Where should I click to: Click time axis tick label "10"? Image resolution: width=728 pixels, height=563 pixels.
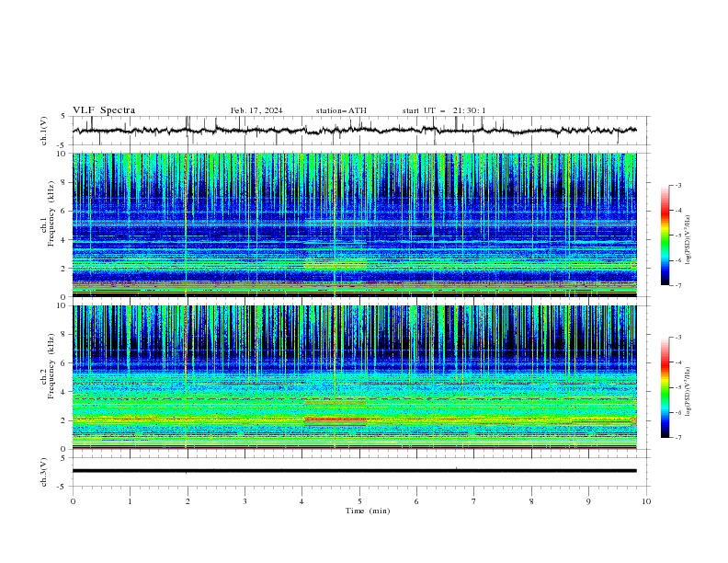pyautogui.click(x=646, y=501)
